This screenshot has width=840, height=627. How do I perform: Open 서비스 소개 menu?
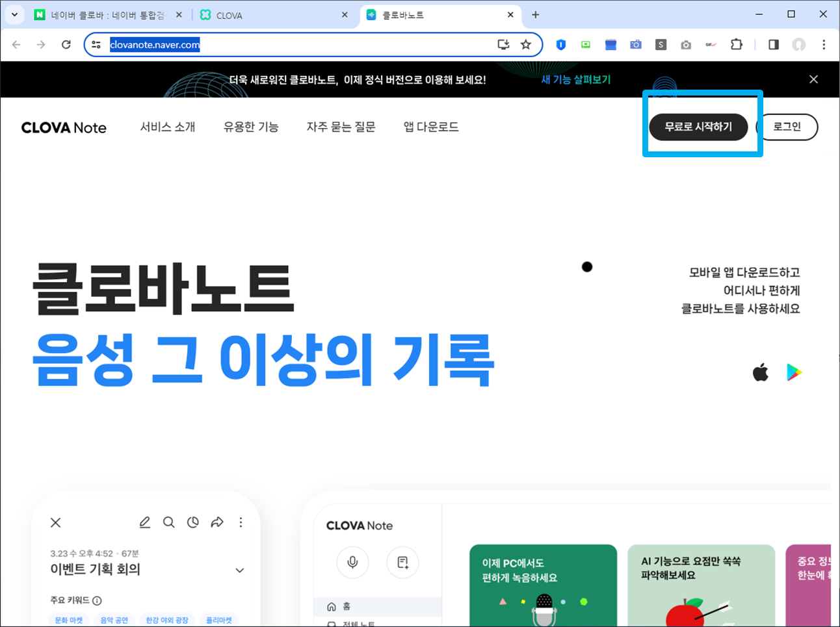coord(168,127)
